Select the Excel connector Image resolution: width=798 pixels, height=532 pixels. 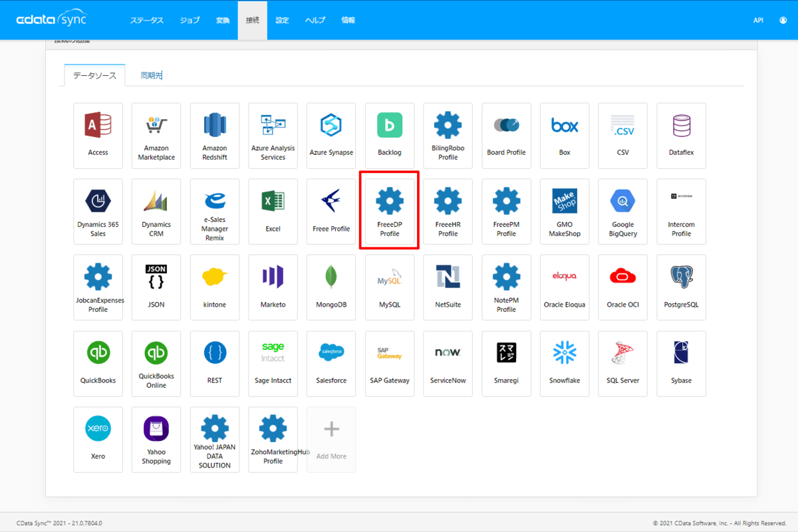[x=273, y=211]
